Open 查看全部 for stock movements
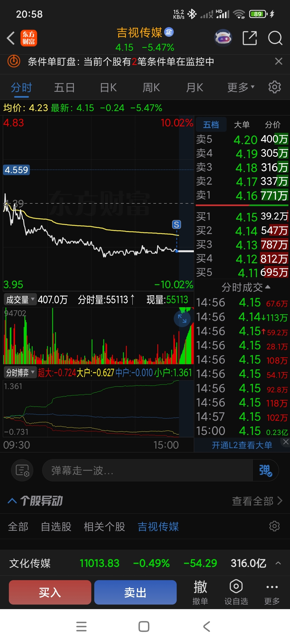This screenshot has width=290, height=644. (257, 501)
